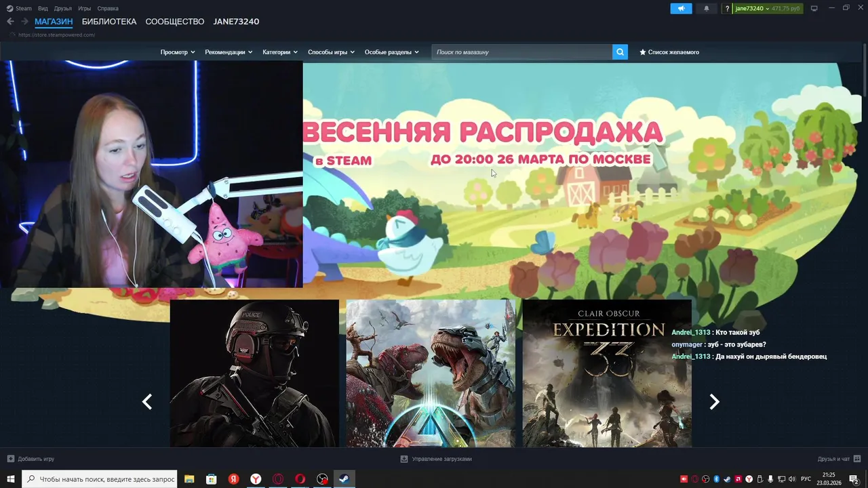Open Управление загрузками
The width and height of the screenshot is (868, 488).
click(x=436, y=459)
